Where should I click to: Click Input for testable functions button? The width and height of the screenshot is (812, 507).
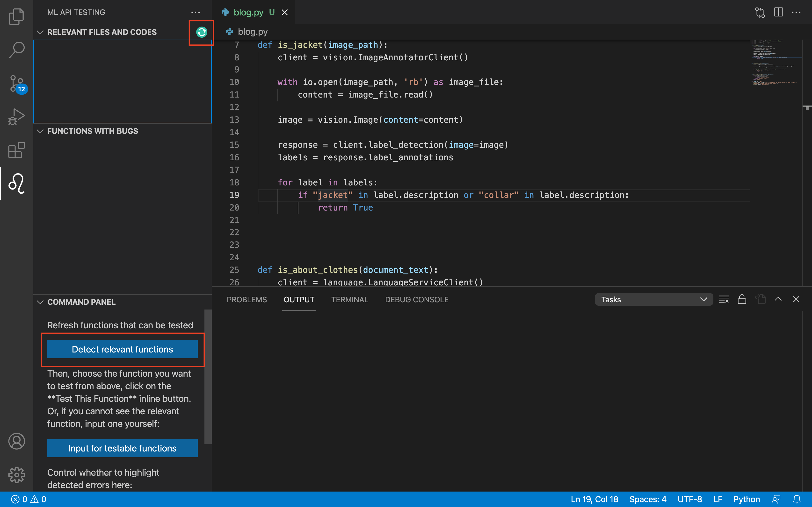click(122, 448)
